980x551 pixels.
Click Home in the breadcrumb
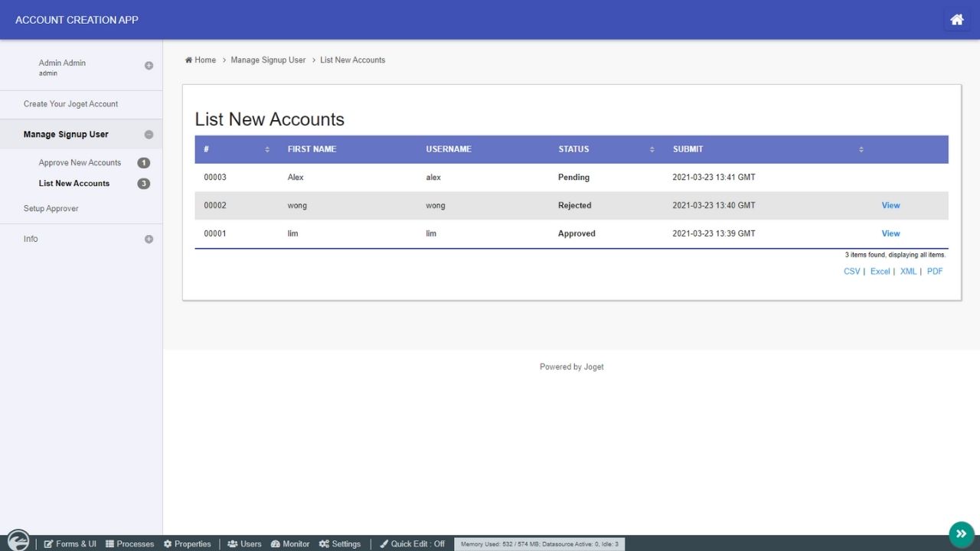click(x=204, y=60)
